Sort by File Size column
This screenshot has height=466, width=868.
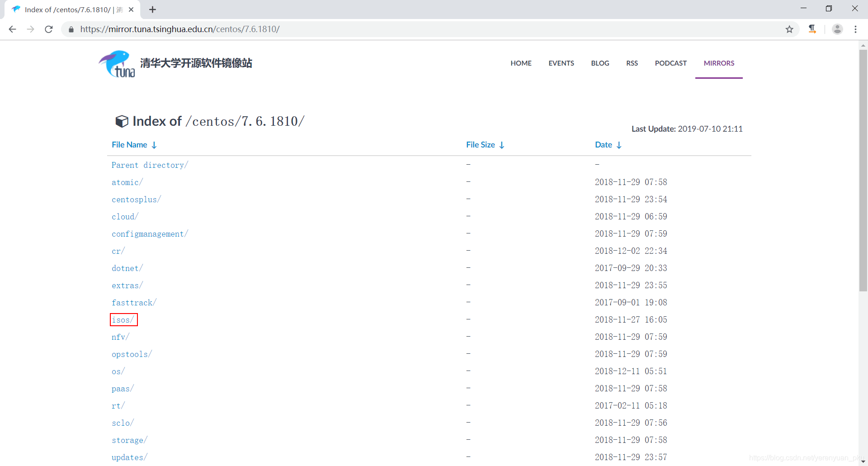coord(485,145)
